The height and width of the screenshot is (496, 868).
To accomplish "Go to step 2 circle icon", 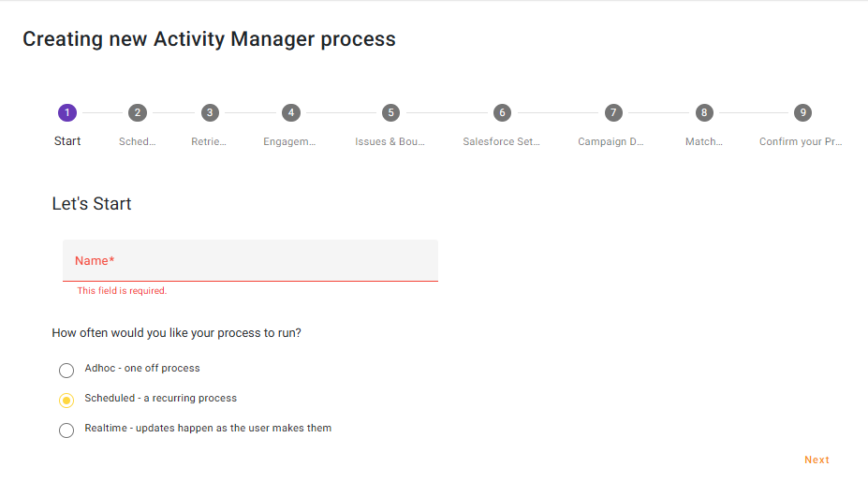I will (138, 112).
